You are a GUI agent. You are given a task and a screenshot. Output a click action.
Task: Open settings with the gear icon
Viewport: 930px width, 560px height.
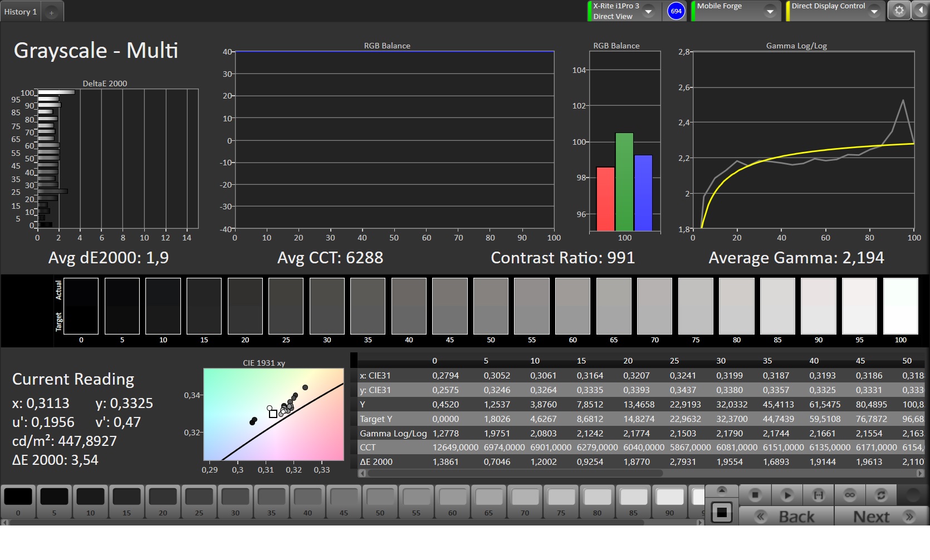899,11
